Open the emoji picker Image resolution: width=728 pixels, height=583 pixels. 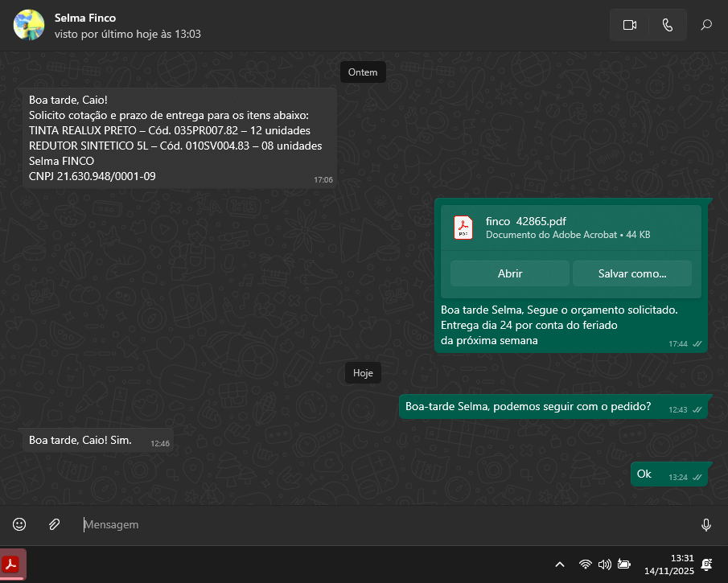[19, 524]
